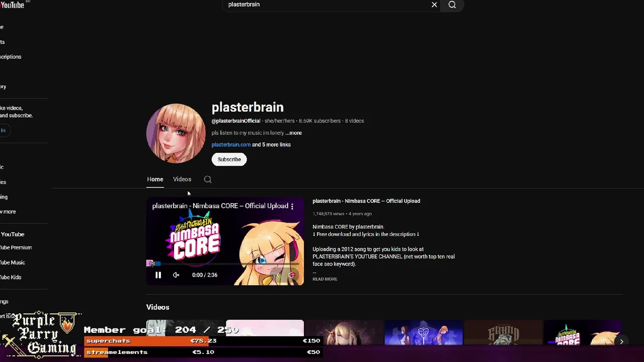Open the Nimbasa CORE thumbnail in Videos row
Image resolution: width=644 pixels, height=362 pixels.
[582, 333]
